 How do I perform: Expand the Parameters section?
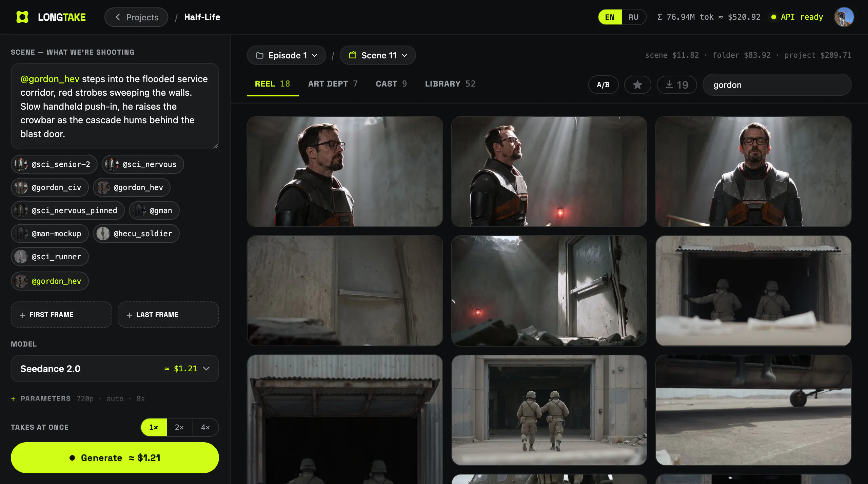click(x=45, y=398)
